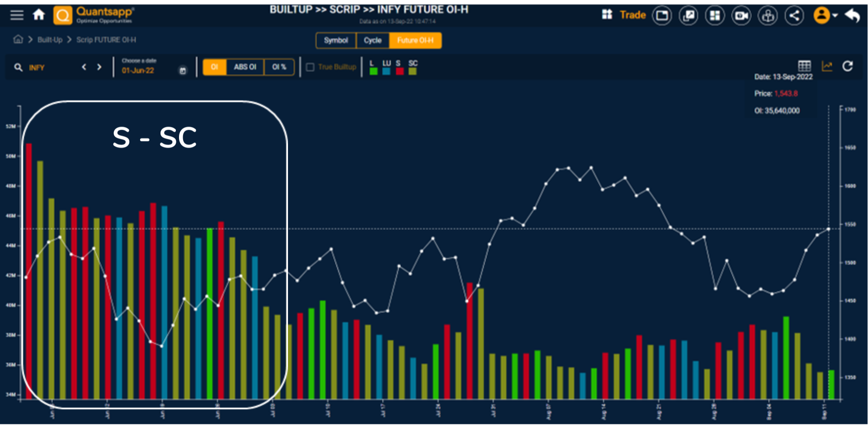The width and height of the screenshot is (868, 428).
Task: Open the calendar date picker
Action: pyautogui.click(x=182, y=70)
